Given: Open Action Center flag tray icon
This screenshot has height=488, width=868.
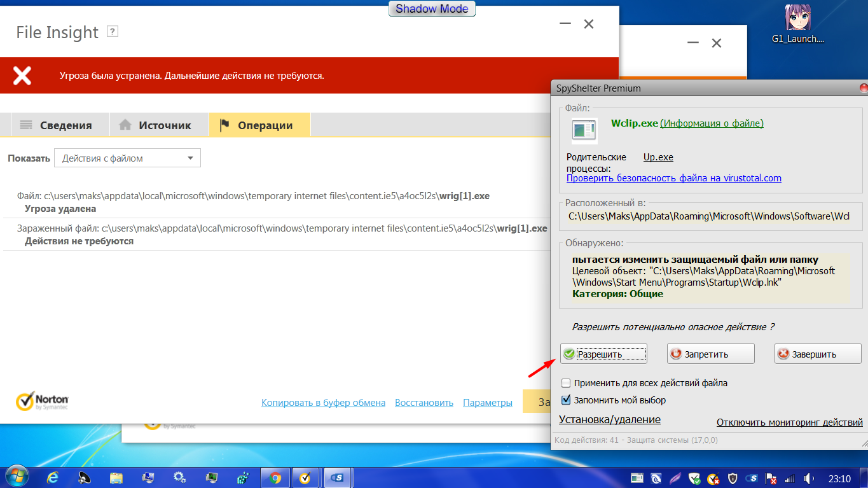Looking at the screenshot, I should tap(771, 478).
